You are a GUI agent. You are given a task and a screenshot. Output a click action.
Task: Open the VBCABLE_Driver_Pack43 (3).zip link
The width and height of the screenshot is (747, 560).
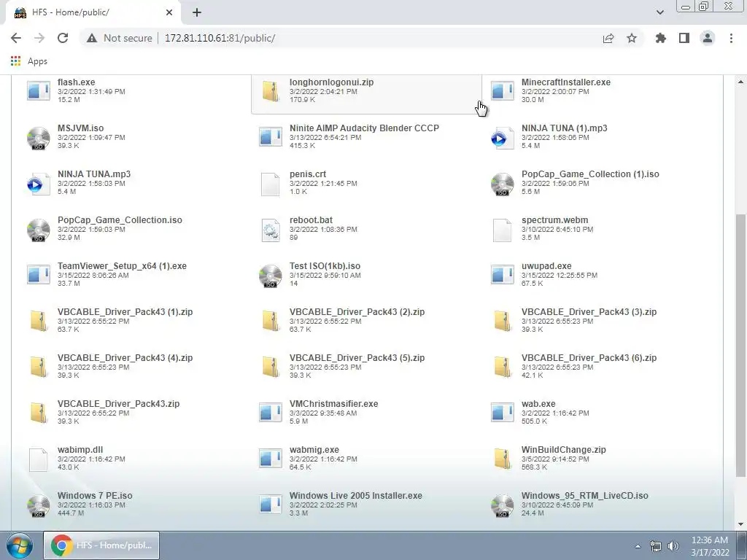(x=589, y=312)
